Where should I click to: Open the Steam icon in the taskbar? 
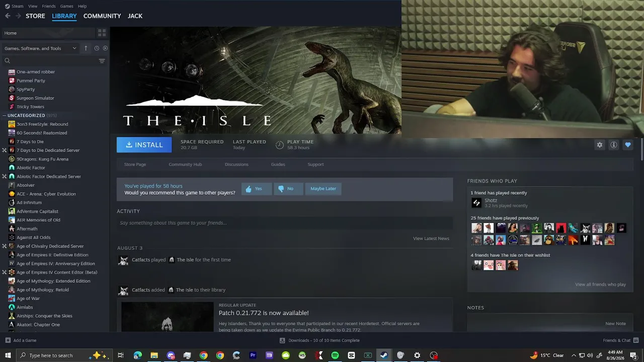click(384, 355)
